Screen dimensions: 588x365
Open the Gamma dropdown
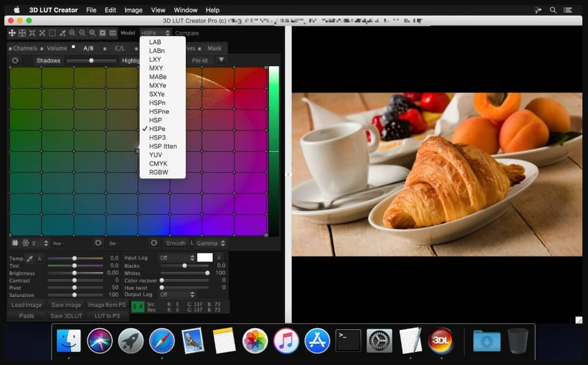point(210,243)
